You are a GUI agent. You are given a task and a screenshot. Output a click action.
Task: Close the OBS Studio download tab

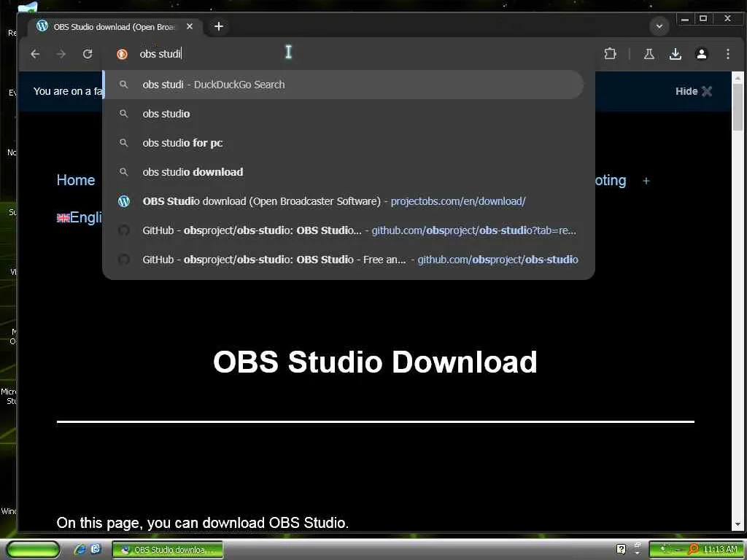click(190, 27)
